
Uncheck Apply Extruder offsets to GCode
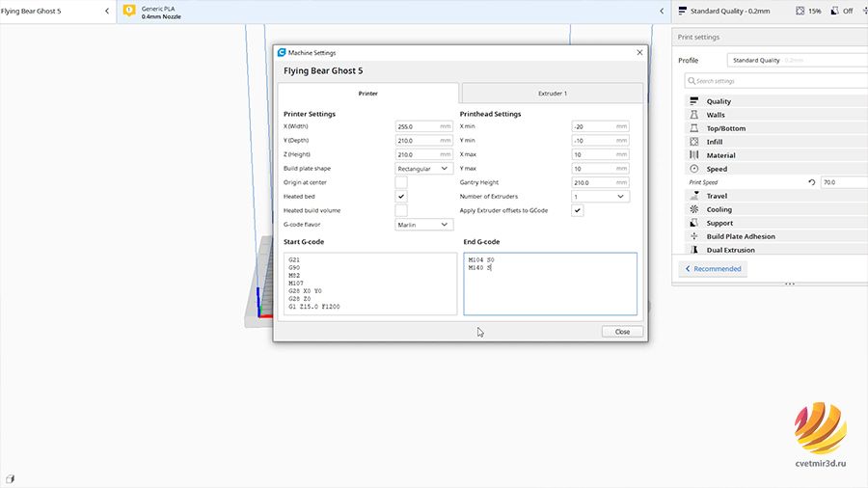pyautogui.click(x=578, y=210)
